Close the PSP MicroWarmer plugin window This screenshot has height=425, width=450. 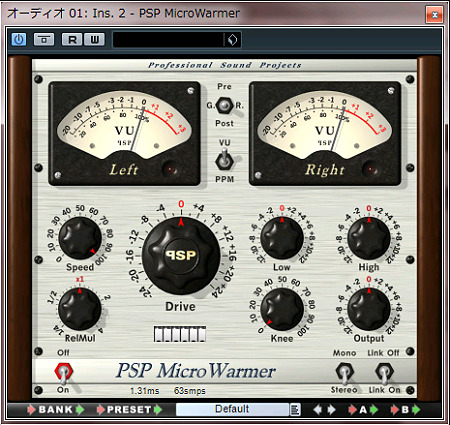click(x=435, y=14)
